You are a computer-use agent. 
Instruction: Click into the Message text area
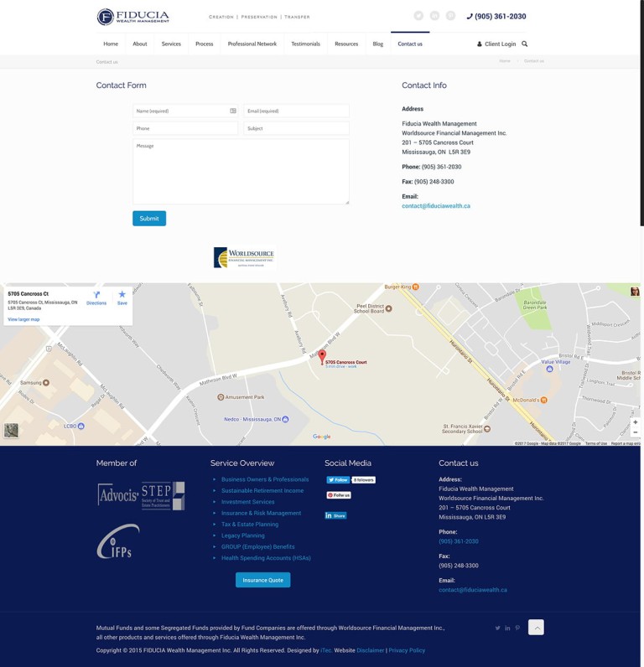[241, 172]
